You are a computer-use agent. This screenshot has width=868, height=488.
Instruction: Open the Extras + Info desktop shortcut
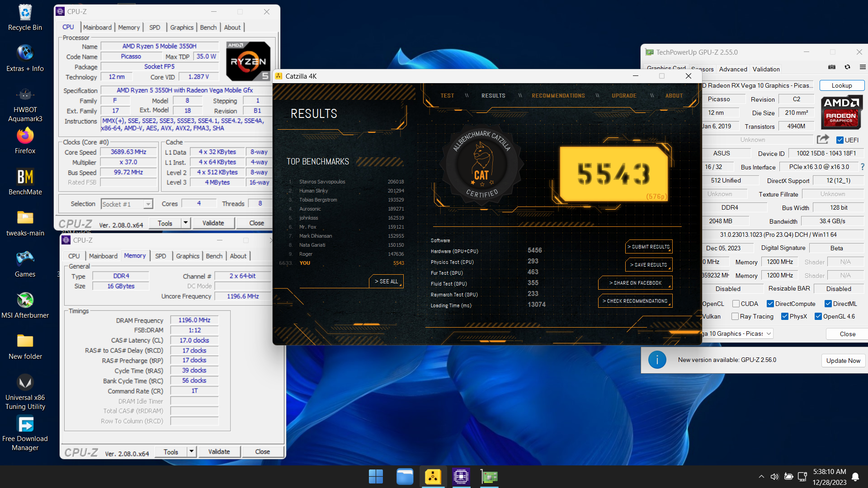pyautogui.click(x=25, y=59)
